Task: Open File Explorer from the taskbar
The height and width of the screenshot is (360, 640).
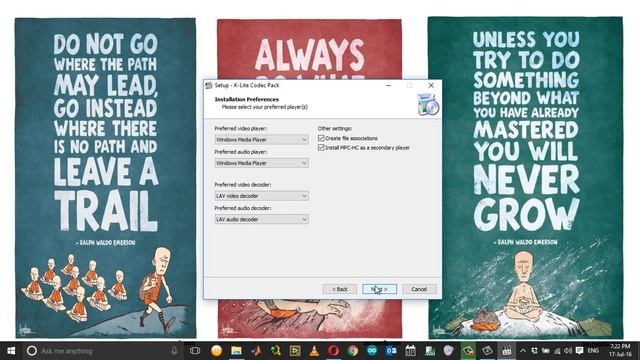Action: pos(236,351)
